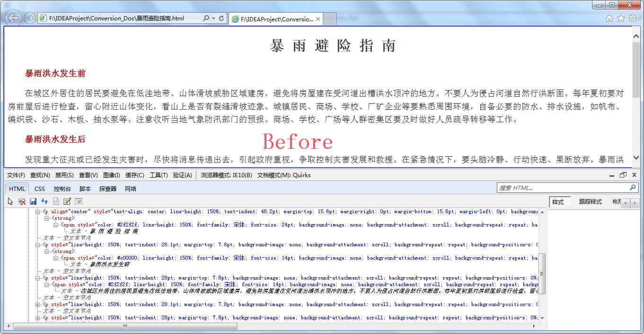Open the 缓存(C) menu
644x334 pixels.
coord(135,175)
